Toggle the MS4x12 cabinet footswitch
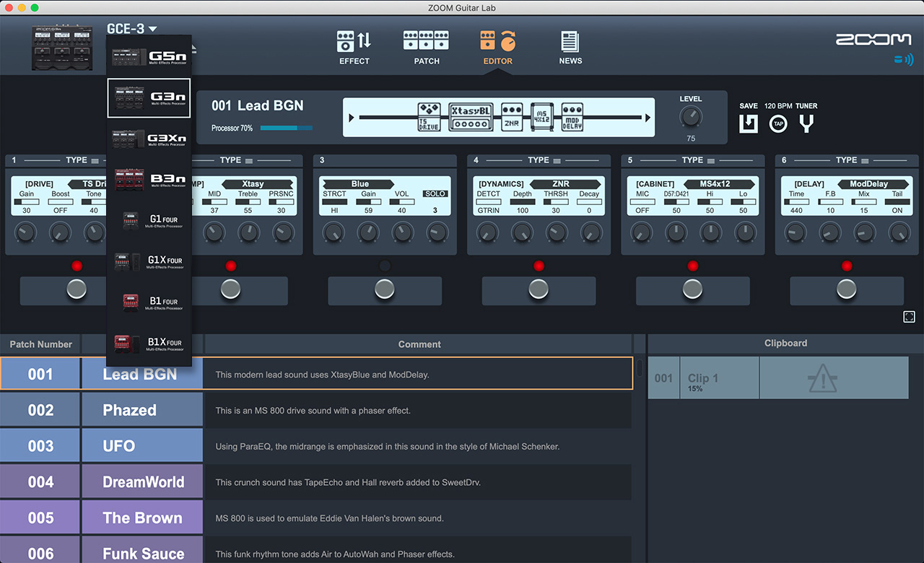 tap(692, 289)
